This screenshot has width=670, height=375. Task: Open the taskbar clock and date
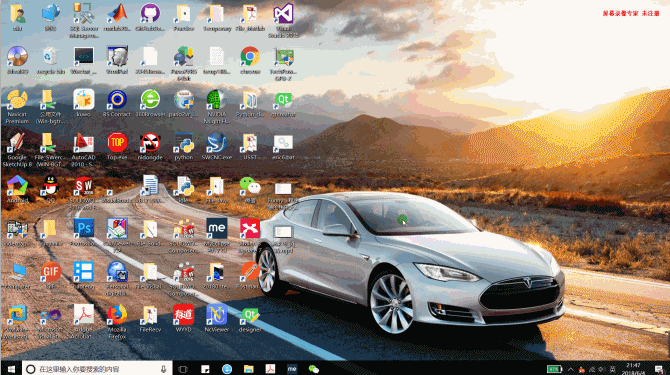(x=633, y=369)
